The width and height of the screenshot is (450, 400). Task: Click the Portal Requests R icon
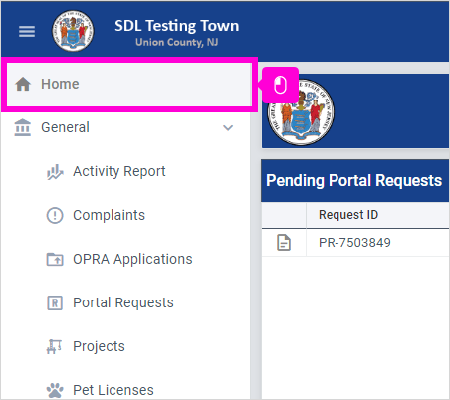pos(55,303)
